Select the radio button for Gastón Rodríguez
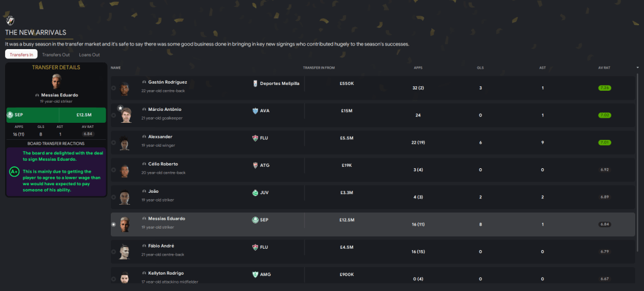 click(x=113, y=88)
